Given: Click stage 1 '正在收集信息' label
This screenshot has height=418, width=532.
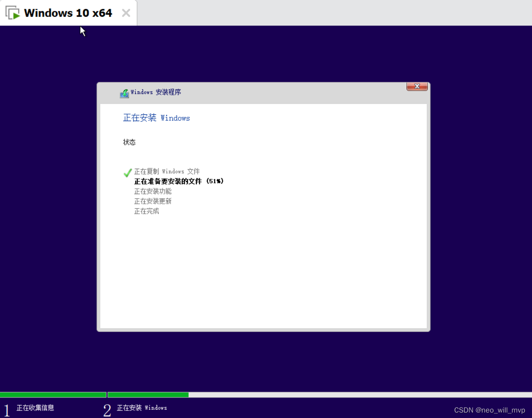Looking at the screenshot, I should [35, 408].
